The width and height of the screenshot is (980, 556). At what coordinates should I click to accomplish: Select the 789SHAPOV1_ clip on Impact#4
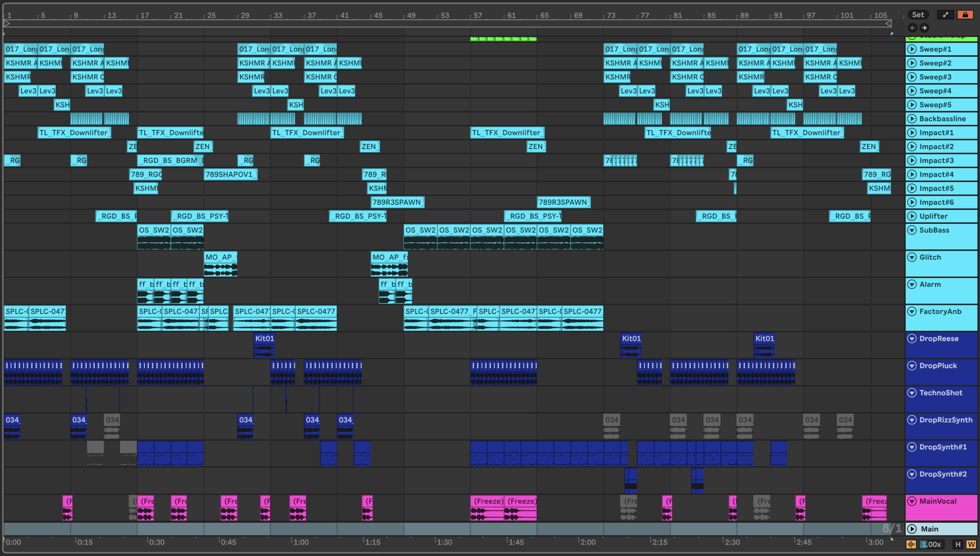coord(230,174)
